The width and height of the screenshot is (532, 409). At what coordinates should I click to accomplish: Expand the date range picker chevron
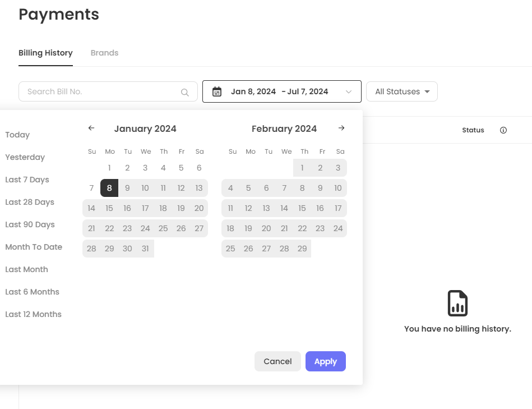coord(349,92)
